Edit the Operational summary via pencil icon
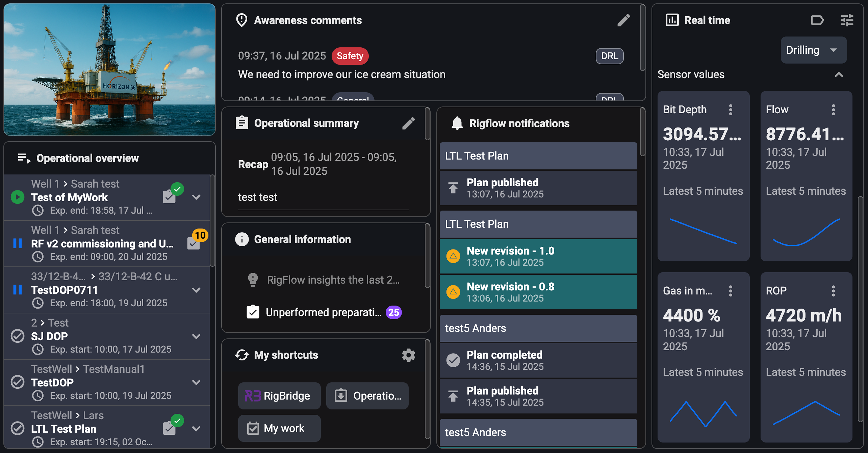 pyautogui.click(x=409, y=123)
